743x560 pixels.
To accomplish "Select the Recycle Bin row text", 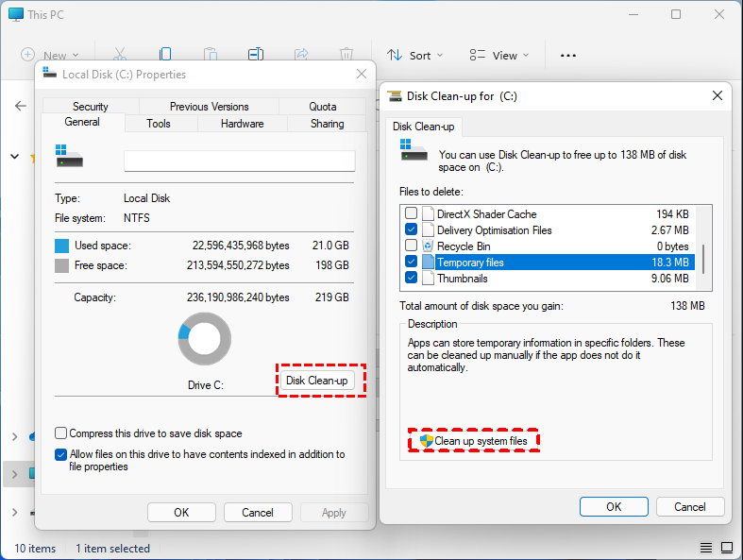I will (x=464, y=246).
